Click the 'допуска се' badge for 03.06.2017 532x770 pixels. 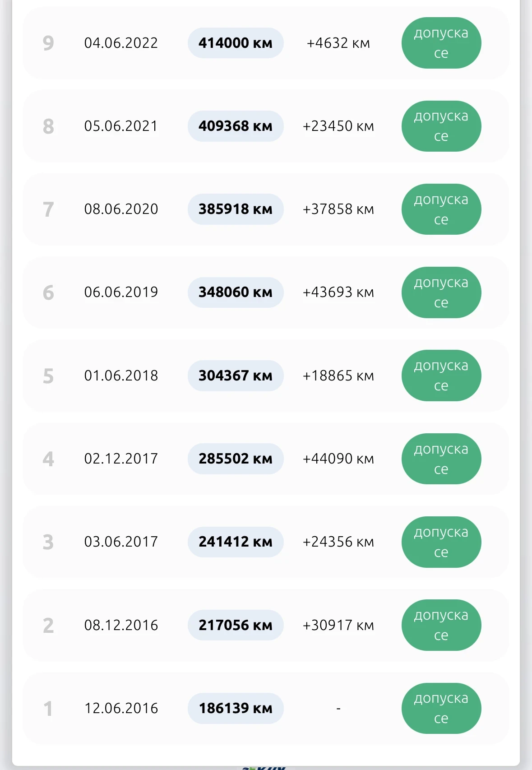pyautogui.click(x=441, y=542)
